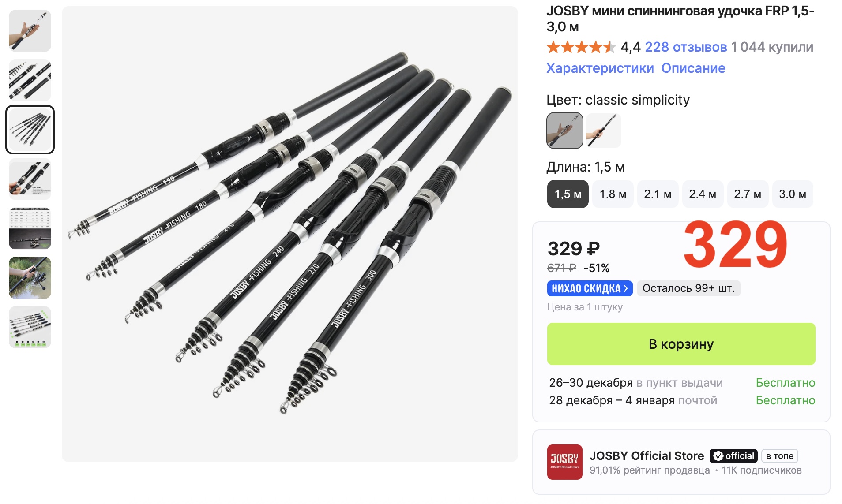Viewport: 842px width, 504px height.
Task: Click the official verified badge
Action: click(733, 455)
